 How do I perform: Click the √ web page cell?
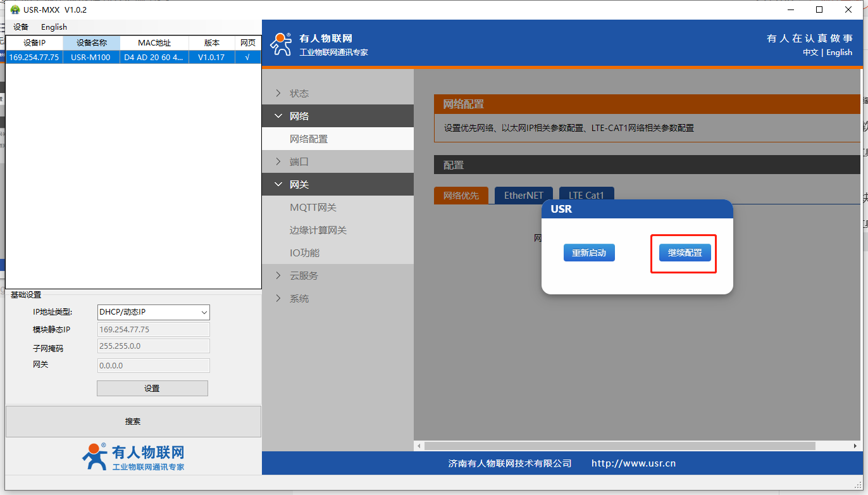pyautogui.click(x=247, y=57)
